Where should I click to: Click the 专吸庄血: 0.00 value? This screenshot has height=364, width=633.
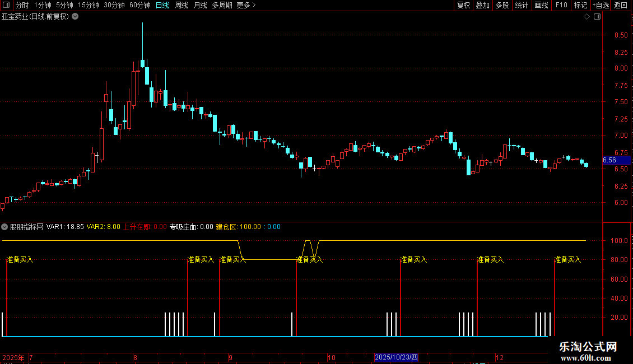pos(192,227)
